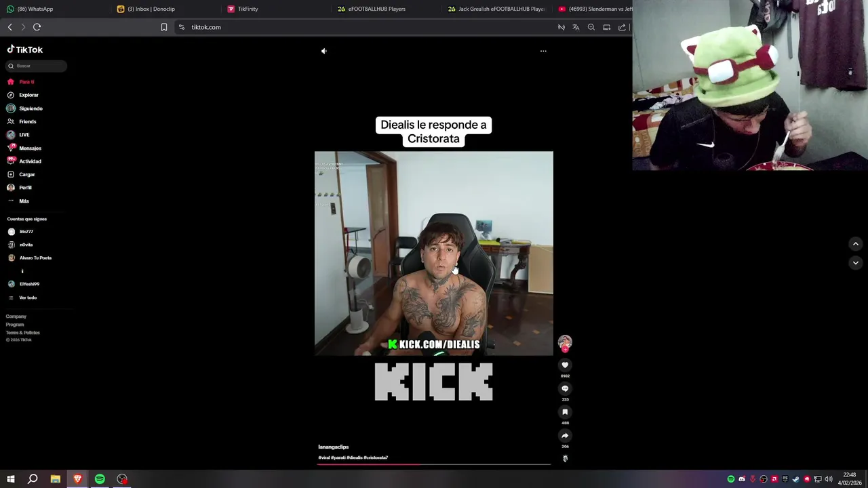Open Brave browser from the taskbar
This screenshot has width=868, height=488.
coord(77,479)
